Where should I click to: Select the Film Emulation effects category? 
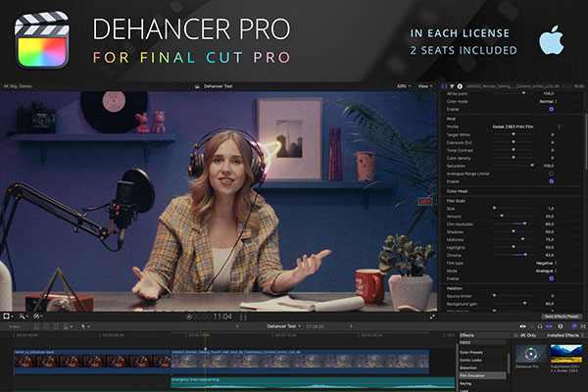[x=482, y=375]
